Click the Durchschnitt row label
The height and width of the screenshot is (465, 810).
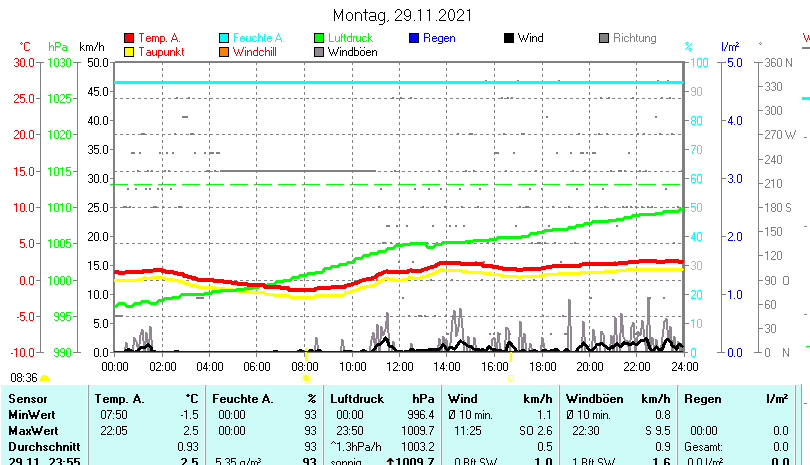43,445
